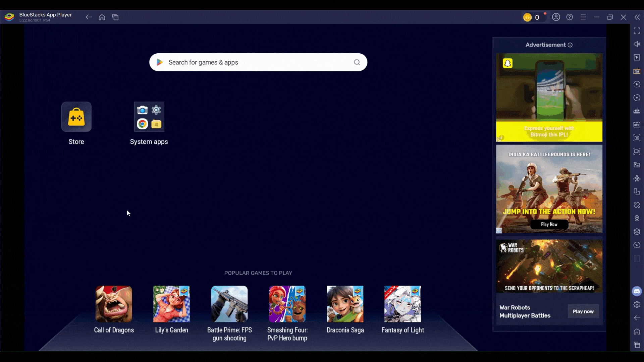644x362 pixels.
Task: Click the memory trim building icon
Action: point(637,111)
